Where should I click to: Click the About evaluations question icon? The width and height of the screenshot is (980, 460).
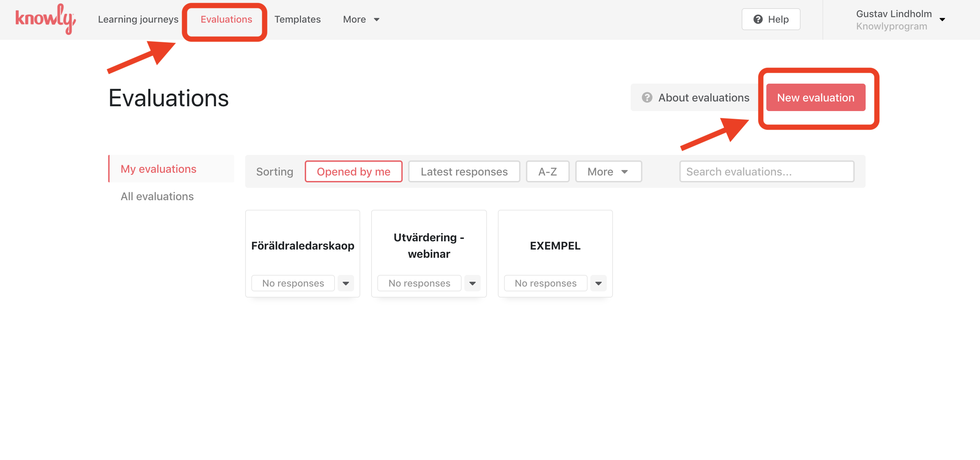pos(647,97)
